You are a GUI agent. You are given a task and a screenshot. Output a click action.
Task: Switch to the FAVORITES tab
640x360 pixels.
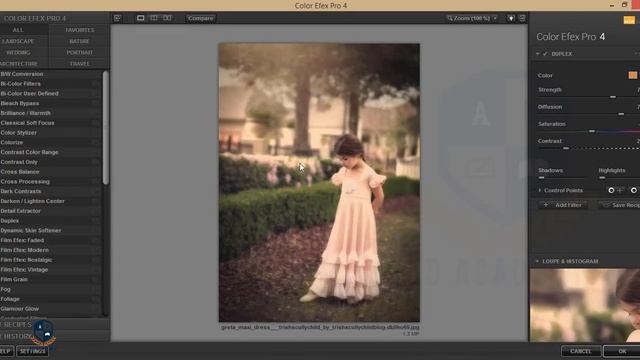click(80, 30)
